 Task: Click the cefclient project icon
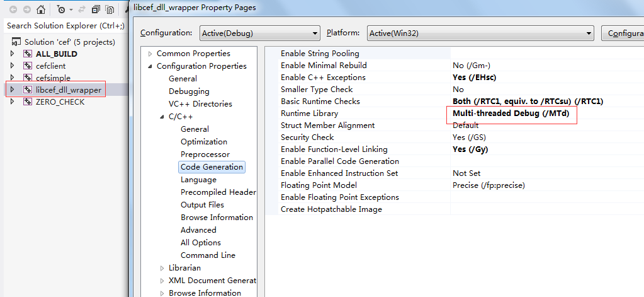pyautogui.click(x=28, y=66)
